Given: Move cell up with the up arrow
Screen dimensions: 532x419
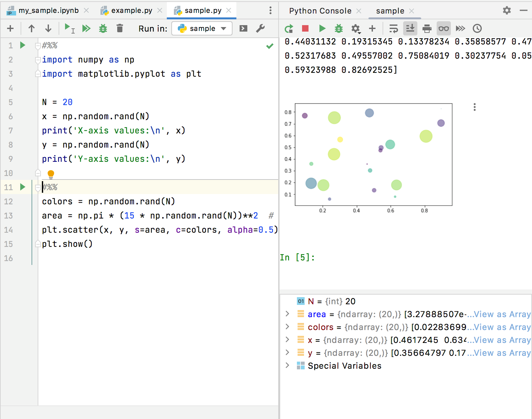Looking at the screenshot, I should point(32,28).
